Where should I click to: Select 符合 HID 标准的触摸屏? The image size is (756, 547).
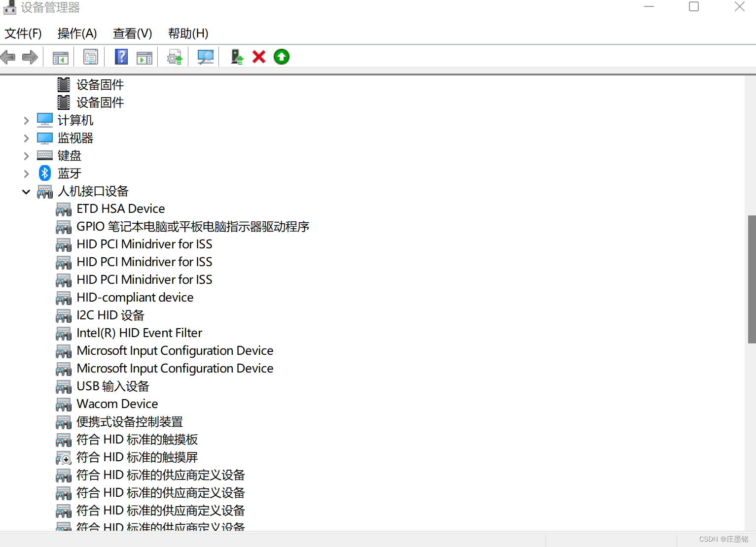(137, 457)
